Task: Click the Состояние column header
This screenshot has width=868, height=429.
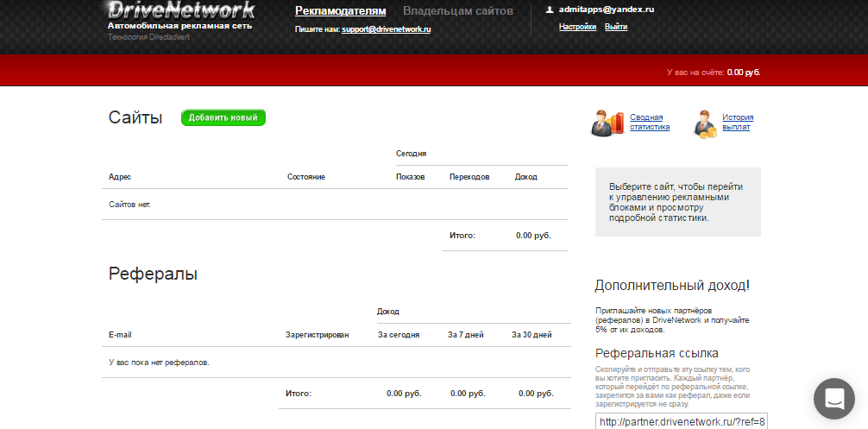Action: tap(306, 177)
